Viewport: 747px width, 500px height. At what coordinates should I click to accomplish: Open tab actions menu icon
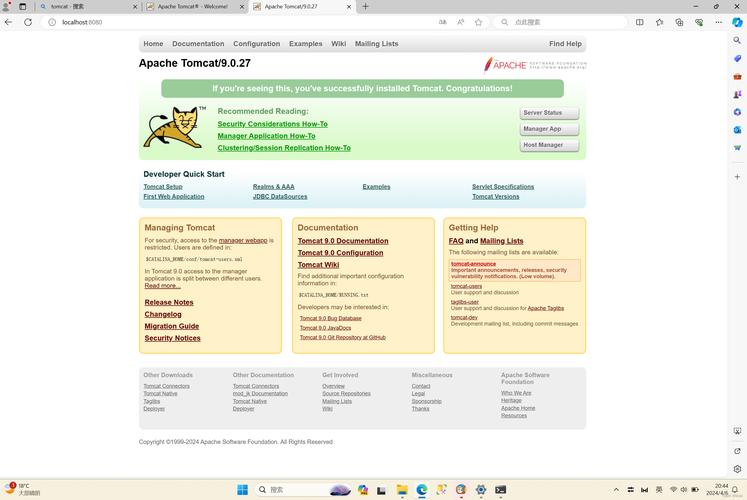click(x=22, y=7)
